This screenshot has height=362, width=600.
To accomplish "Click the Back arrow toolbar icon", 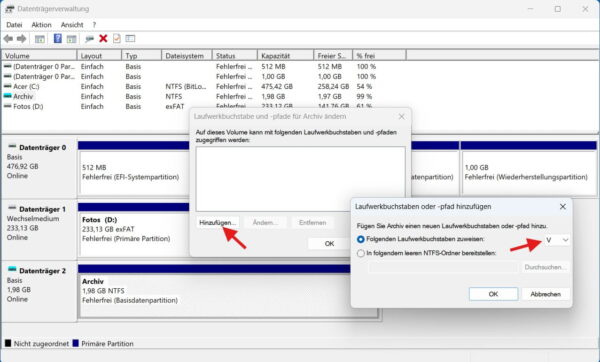I will [x=8, y=39].
